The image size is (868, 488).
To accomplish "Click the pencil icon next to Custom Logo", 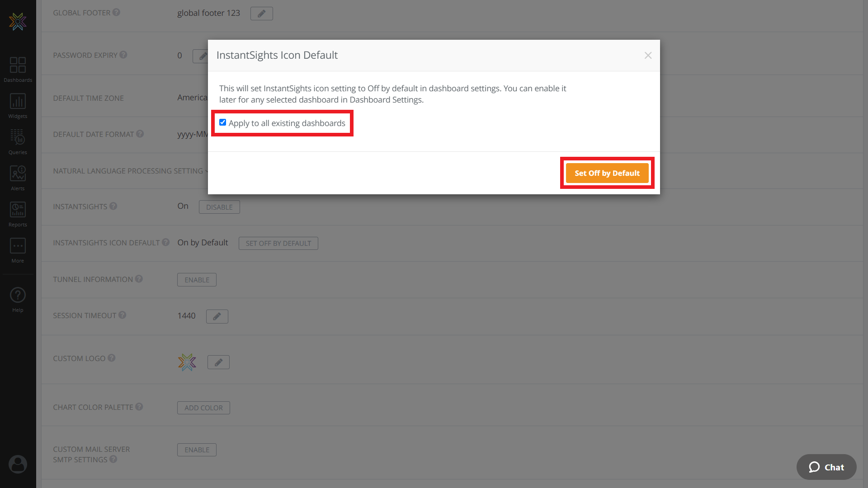I will tap(218, 361).
